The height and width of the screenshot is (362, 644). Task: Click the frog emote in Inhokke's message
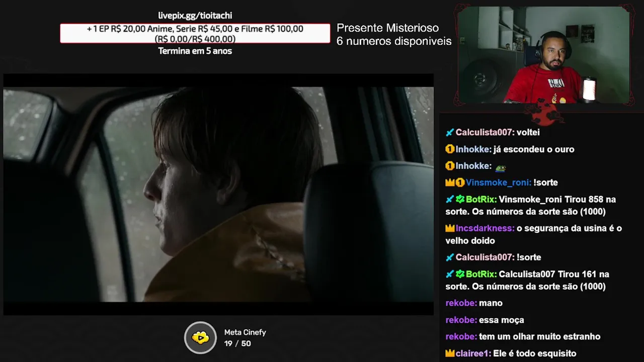tap(501, 168)
